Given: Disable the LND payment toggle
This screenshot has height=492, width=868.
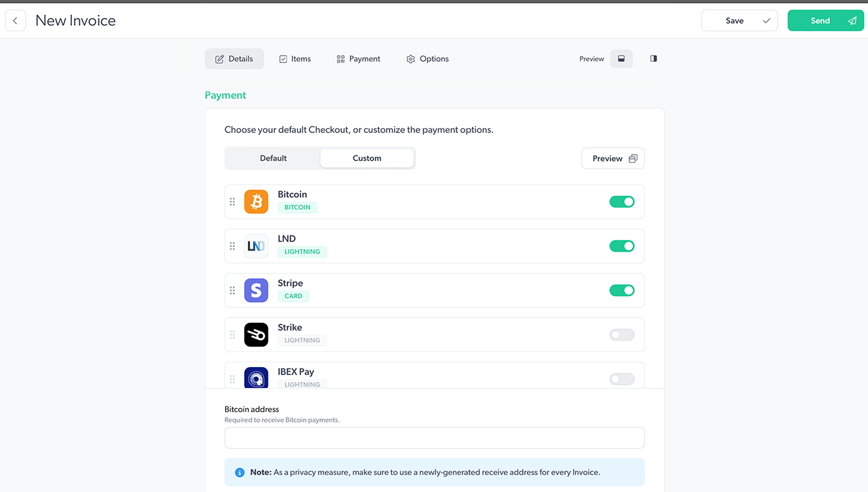Looking at the screenshot, I should point(622,246).
